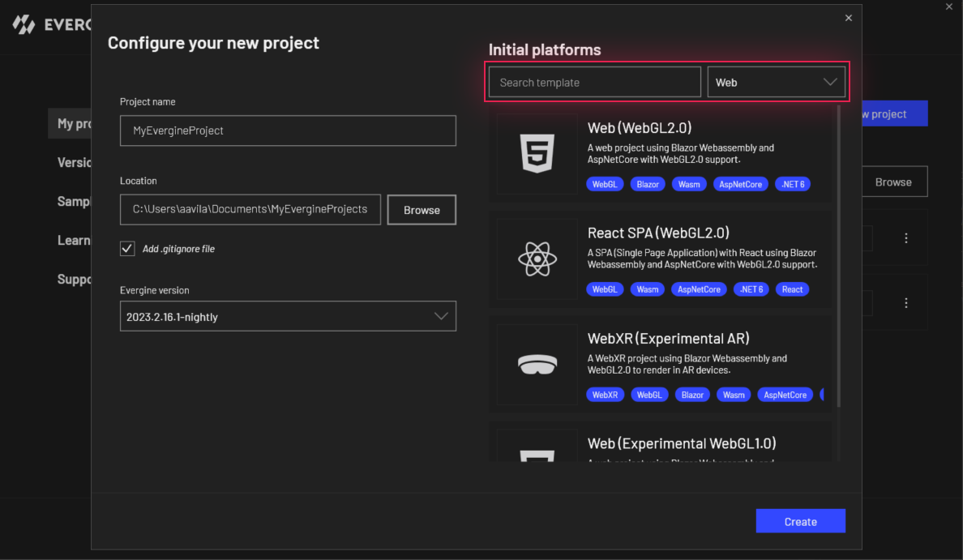Screen dimensions: 963x560
Task: Select the React SPA (WebGL2.0) template title
Action: tap(658, 233)
